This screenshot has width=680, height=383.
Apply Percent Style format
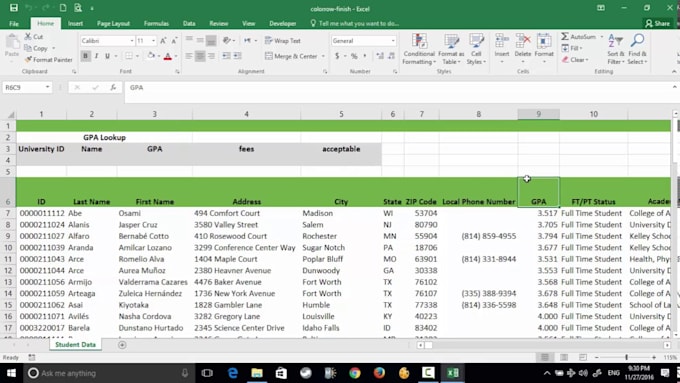coord(354,56)
